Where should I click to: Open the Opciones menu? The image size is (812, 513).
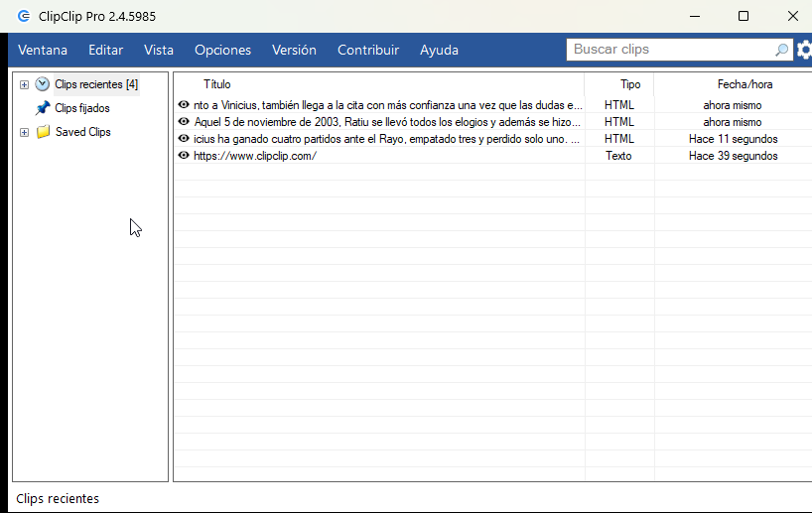pos(222,50)
